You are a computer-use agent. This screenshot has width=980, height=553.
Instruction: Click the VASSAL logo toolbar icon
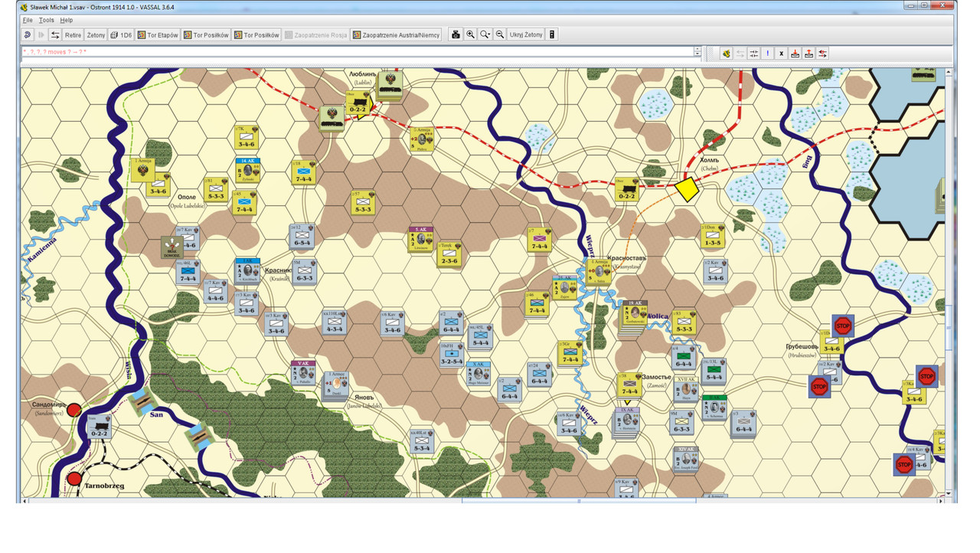pos(726,54)
